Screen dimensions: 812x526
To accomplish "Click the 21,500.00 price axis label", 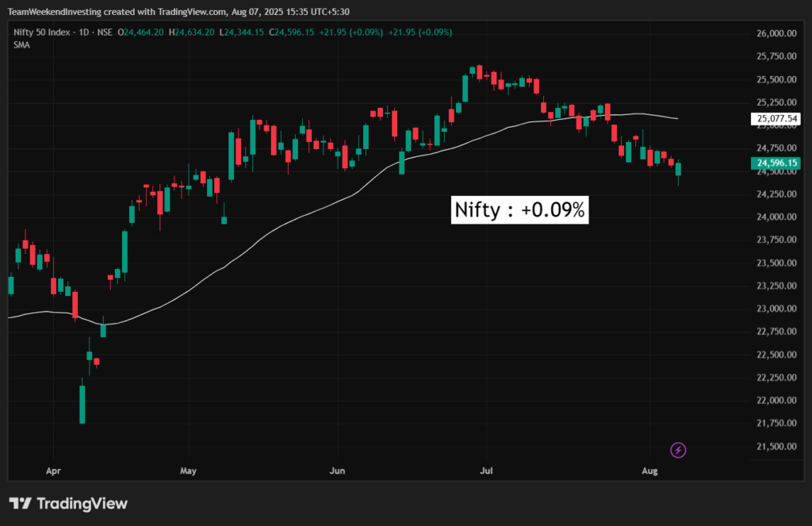I will [x=776, y=446].
